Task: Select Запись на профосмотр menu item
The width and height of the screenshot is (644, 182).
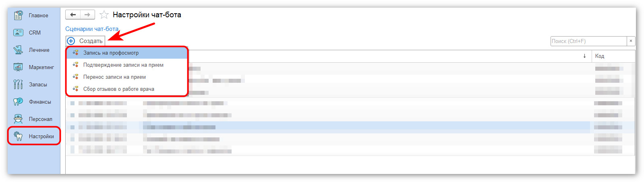Action: (127, 53)
